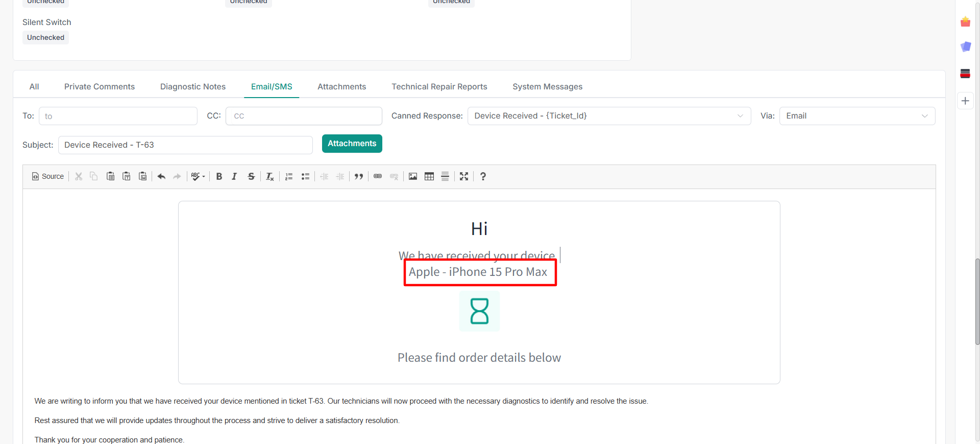This screenshot has width=980, height=444.
Task: Click 'Please find order details below' text
Action: 479,358
